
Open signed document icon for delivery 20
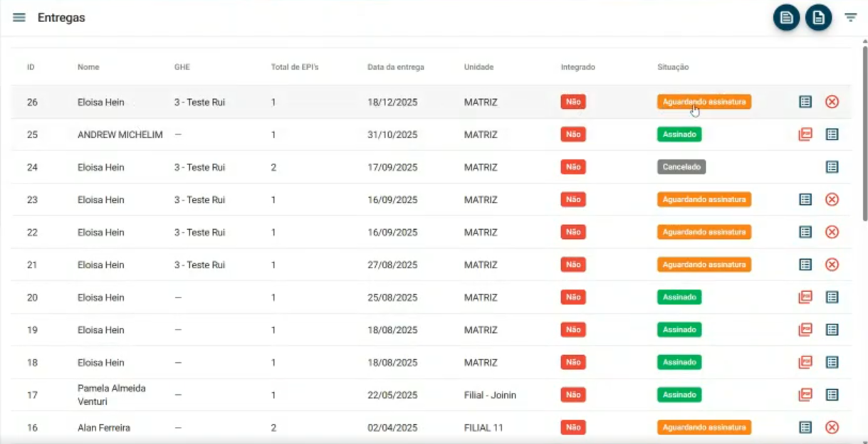[x=805, y=297]
